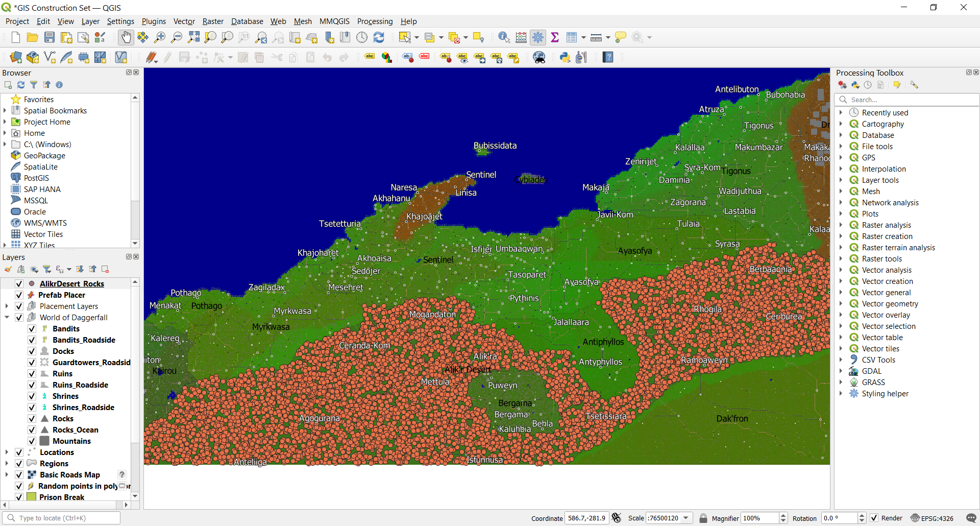Save the project using the floppy disk icon

click(x=50, y=37)
